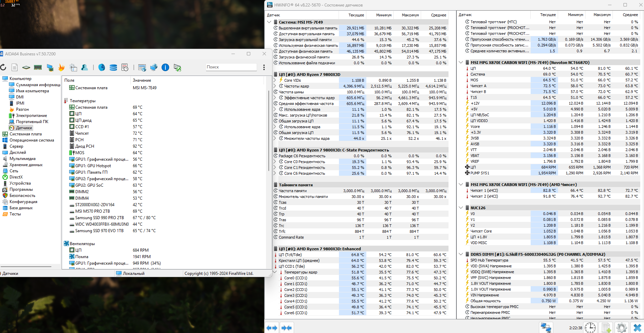The image size is (644, 333).
Task: Expand the 'Частоты ядер' row
Action: pyautogui.click(x=275, y=86)
